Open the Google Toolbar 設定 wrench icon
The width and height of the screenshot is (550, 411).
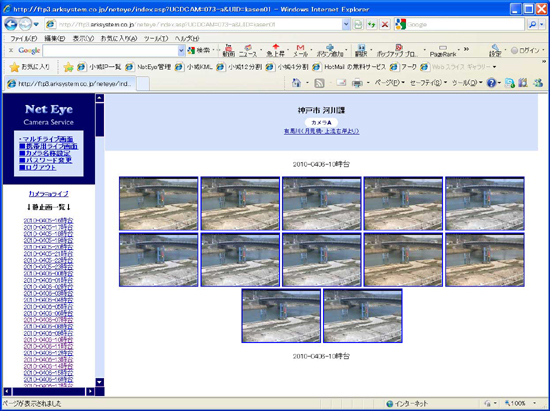(x=495, y=51)
